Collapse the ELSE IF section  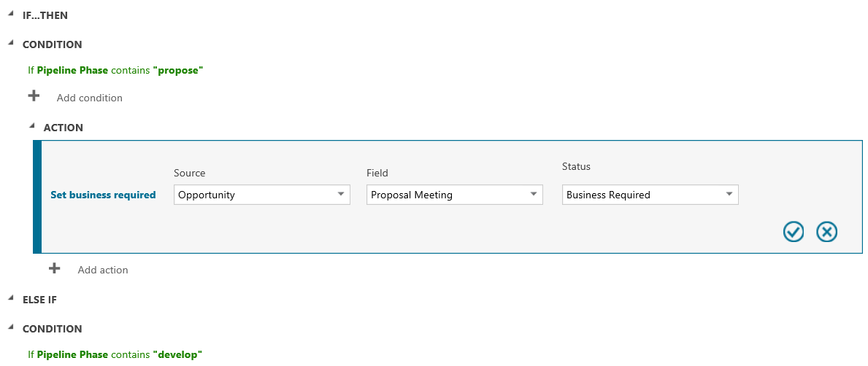[x=10, y=298]
